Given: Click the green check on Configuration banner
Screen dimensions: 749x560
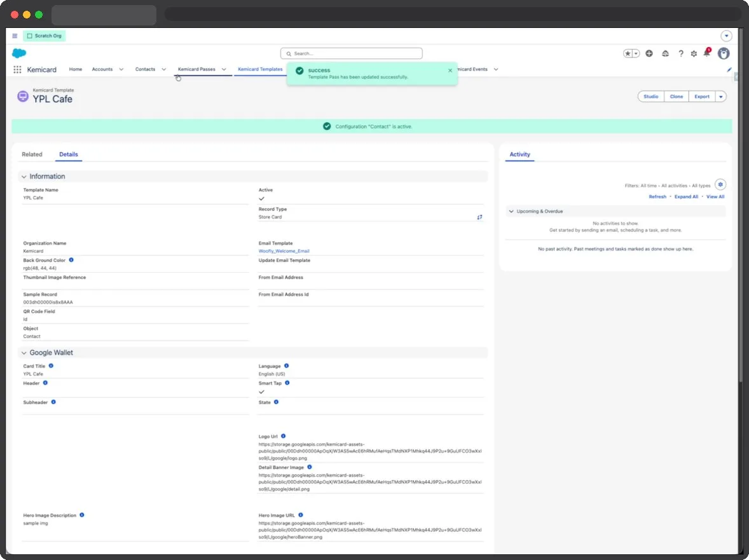Looking at the screenshot, I should tap(327, 126).
